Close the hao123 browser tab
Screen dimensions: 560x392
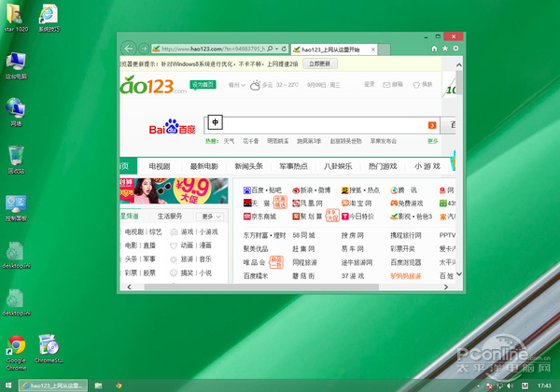coord(372,49)
